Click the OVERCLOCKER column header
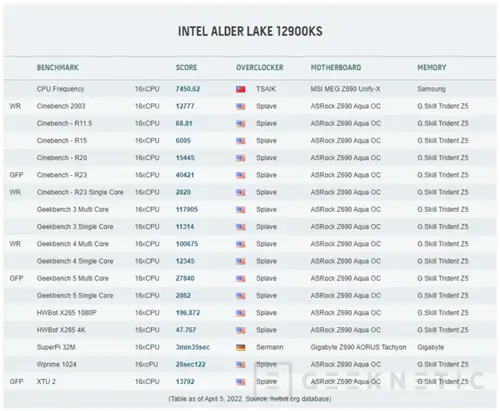Viewport: 500px width, 411px height. coord(260,68)
